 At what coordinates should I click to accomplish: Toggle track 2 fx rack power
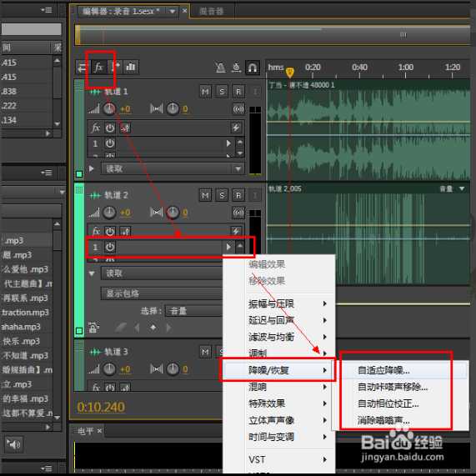110,232
